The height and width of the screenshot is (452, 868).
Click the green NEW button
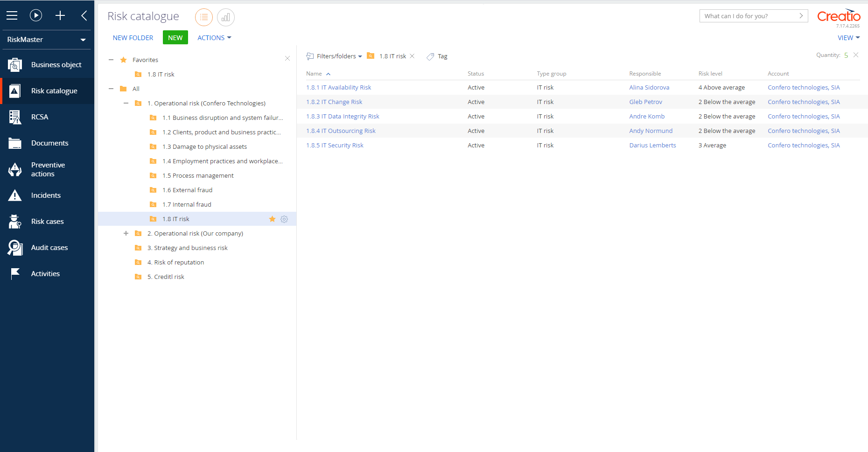[175, 38]
